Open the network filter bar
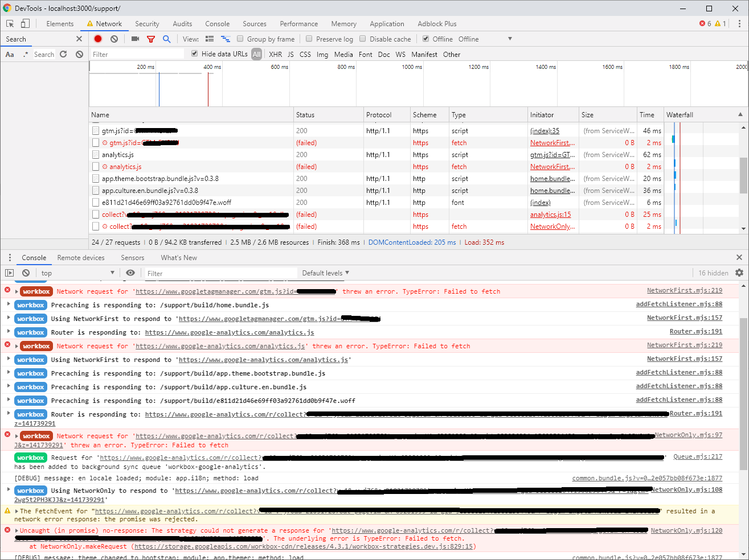 pyautogui.click(x=151, y=39)
